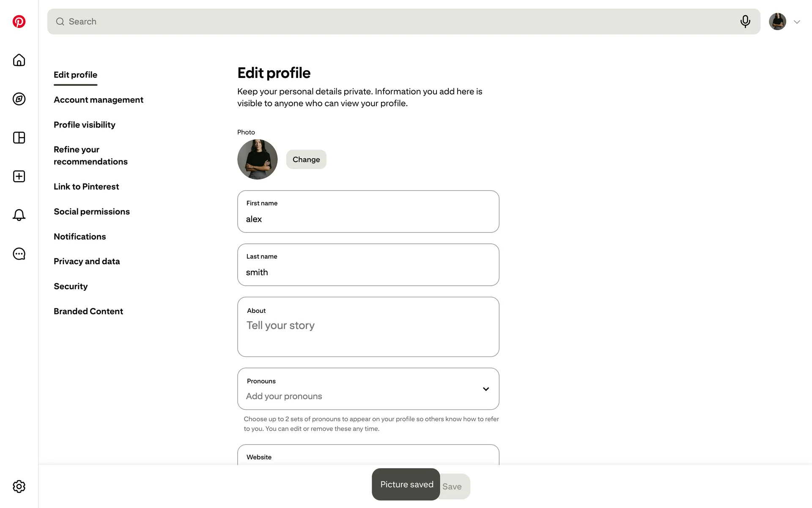Switch to Profile visibility section

(85, 125)
